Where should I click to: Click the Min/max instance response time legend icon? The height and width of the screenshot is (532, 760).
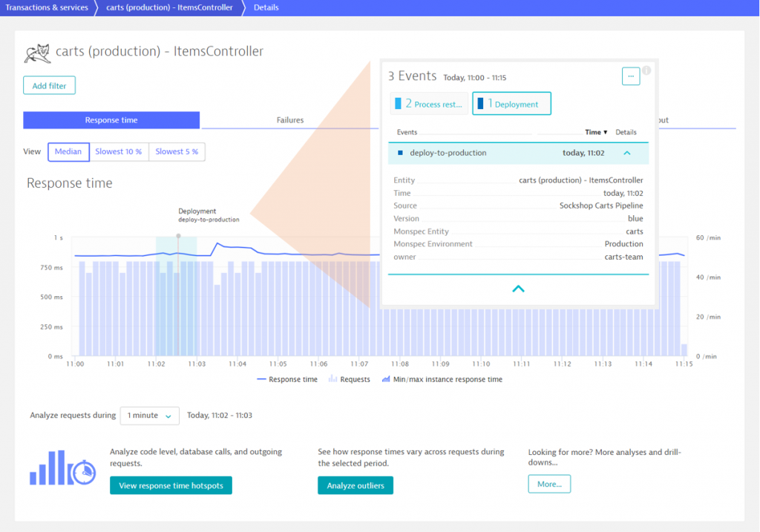click(x=385, y=379)
